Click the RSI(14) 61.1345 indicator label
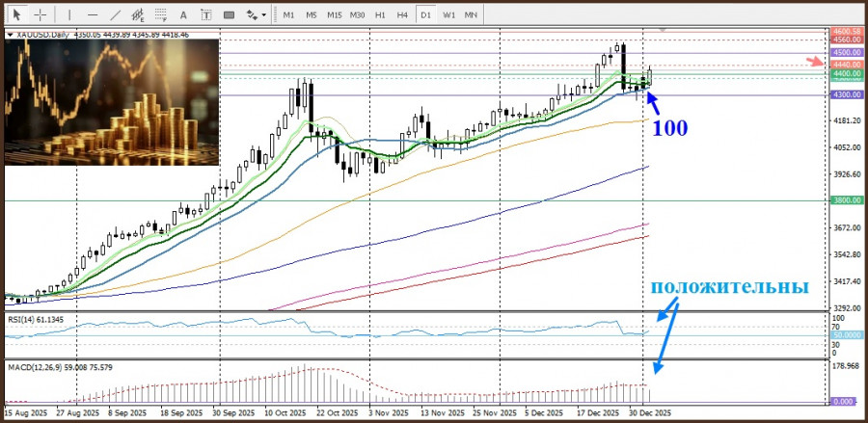868x423 pixels. tap(35, 319)
